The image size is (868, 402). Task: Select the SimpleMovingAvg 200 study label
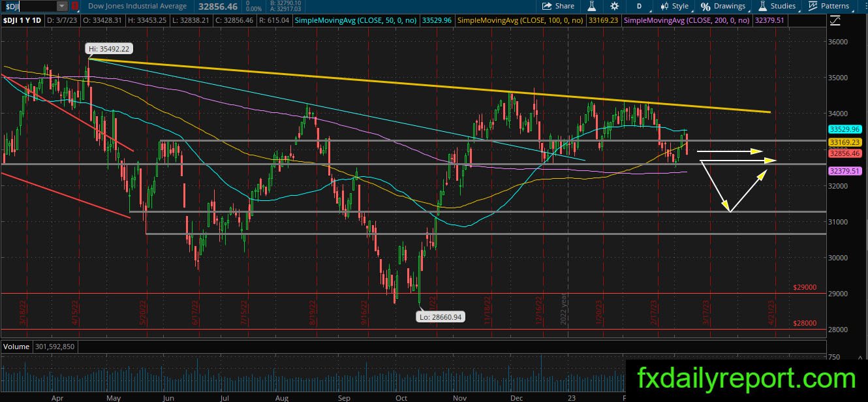coord(688,20)
